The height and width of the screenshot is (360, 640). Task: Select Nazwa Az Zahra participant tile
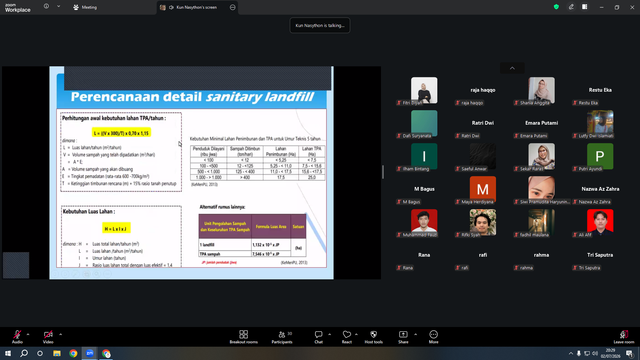600,189
